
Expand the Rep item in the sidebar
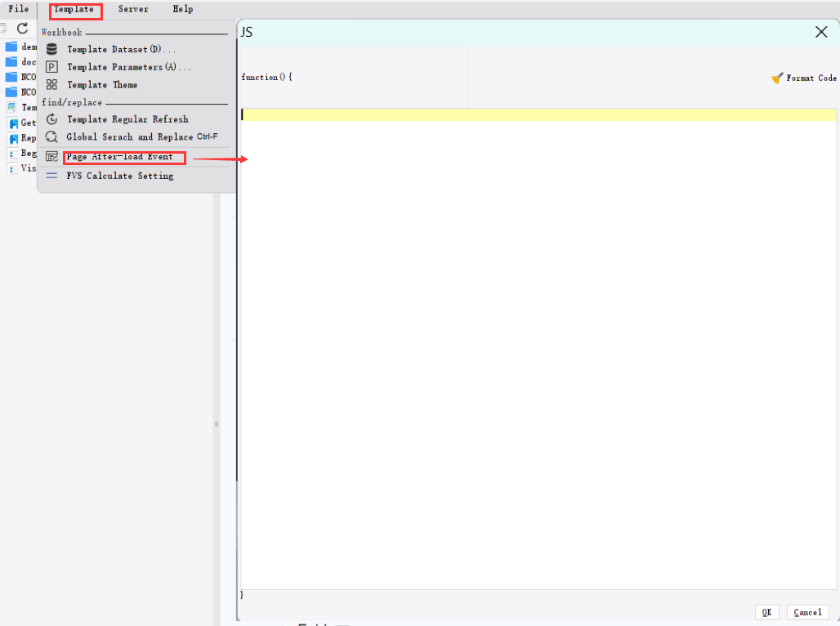point(25,138)
